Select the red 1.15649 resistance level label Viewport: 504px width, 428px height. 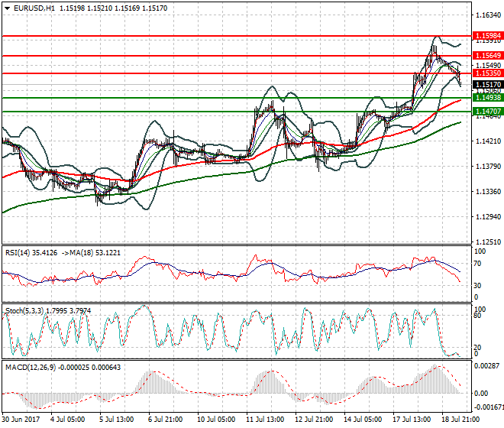[x=488, y=55]
